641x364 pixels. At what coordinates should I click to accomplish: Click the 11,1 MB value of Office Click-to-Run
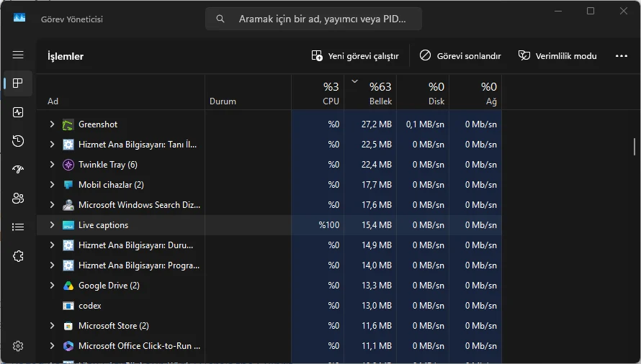[x=377, y=346]
